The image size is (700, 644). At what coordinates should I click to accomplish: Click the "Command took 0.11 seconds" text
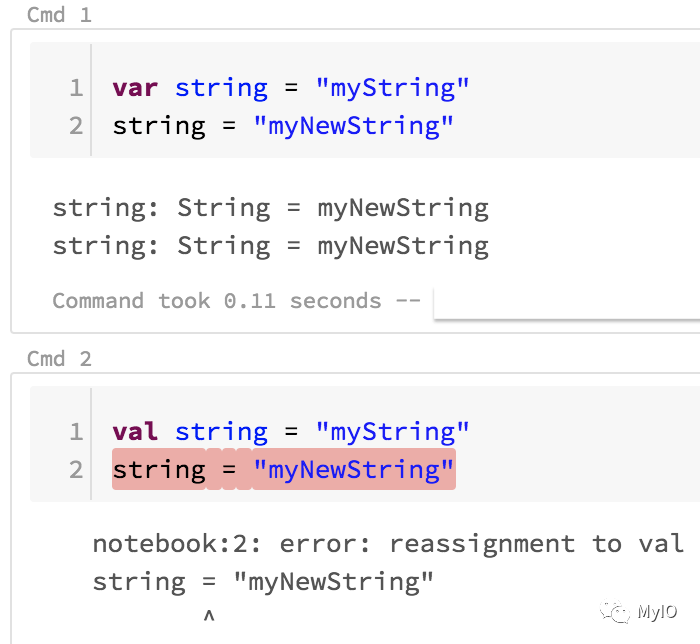pos(217,301)
